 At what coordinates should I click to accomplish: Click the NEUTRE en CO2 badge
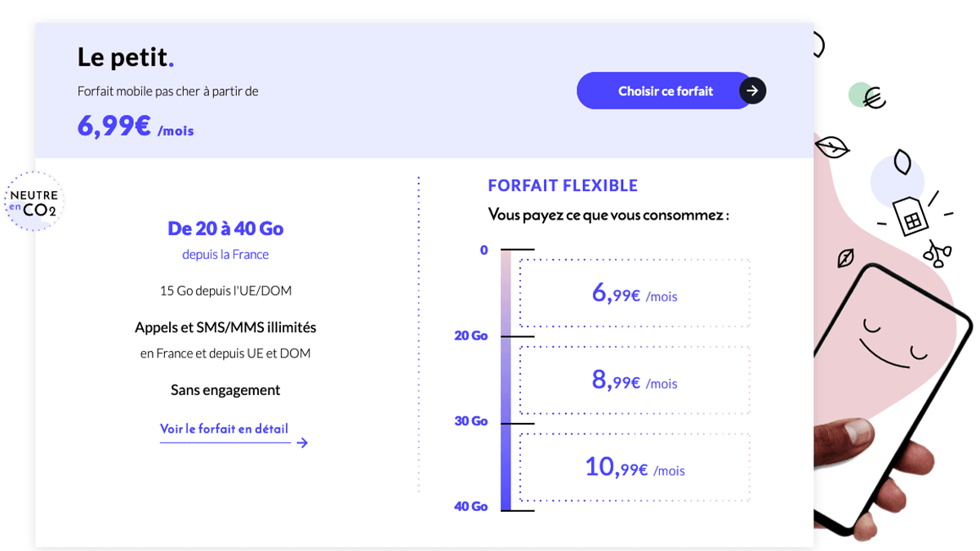(33, 200)
